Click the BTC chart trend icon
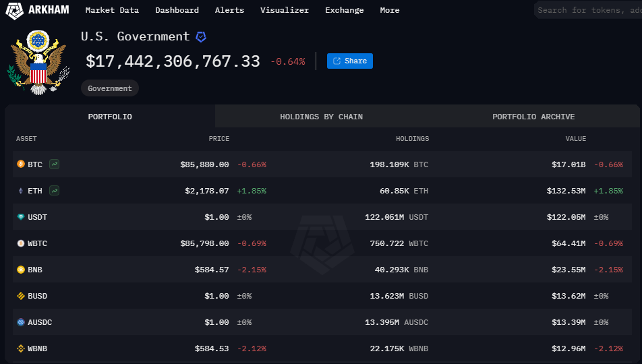The image size is (642, 364). tap(54, 164)
